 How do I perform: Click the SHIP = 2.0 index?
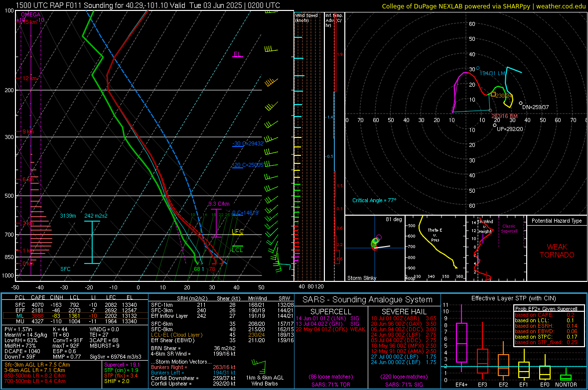(117, 381)
